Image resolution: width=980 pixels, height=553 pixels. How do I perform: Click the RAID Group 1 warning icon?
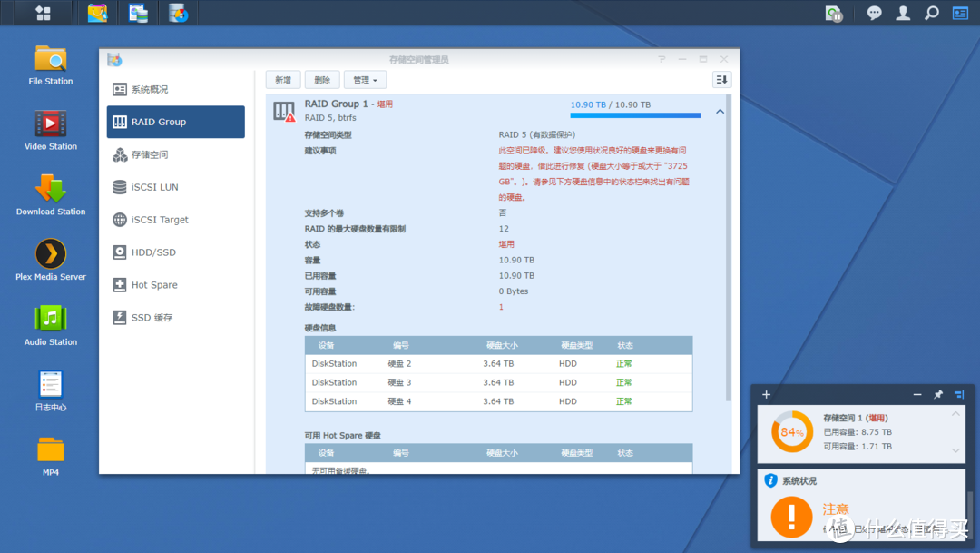click(284, 112)
